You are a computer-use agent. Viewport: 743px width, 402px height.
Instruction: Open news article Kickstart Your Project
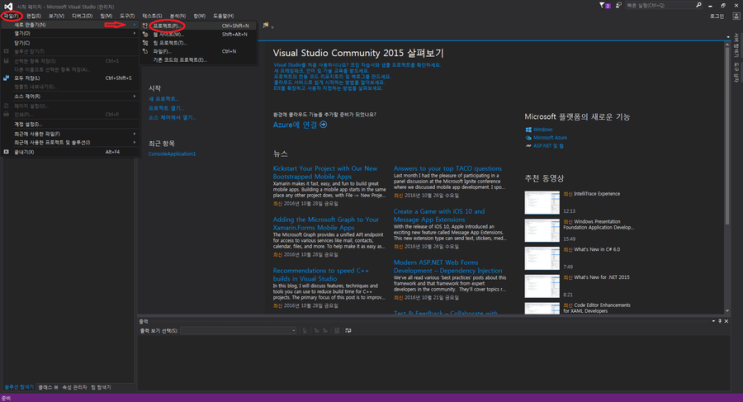(x=325, y=173)
